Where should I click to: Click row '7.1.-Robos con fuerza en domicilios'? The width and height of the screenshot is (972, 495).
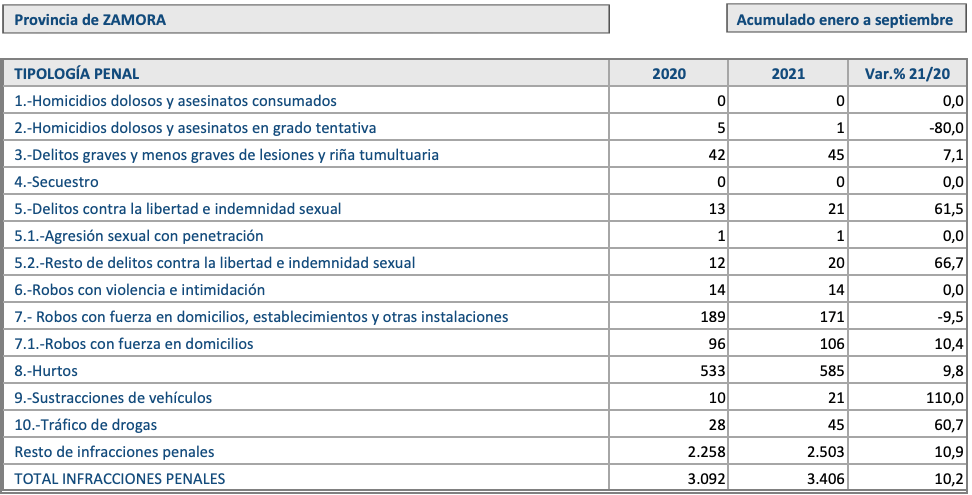coord(485,343)
